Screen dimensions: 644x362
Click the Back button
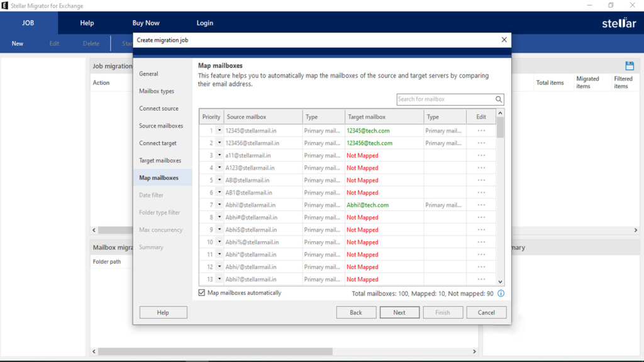click(x=356, y=312)
